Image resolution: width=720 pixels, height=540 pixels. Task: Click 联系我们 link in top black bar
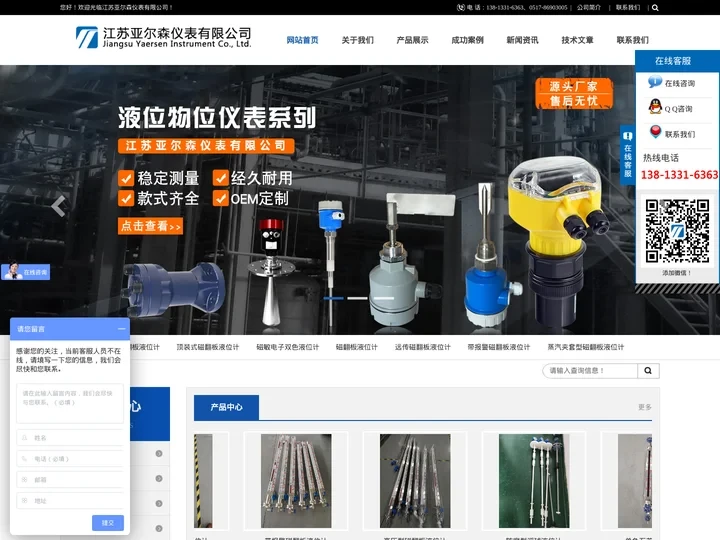628,8
